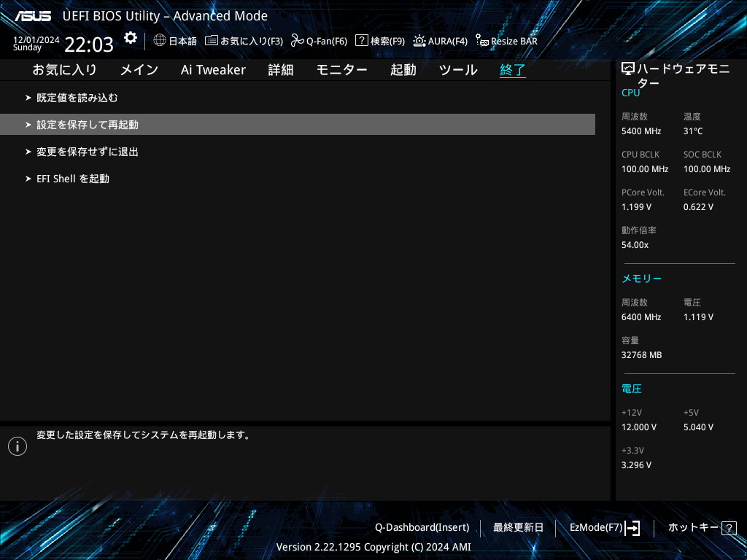The width and height of the screenshot is (747, 560).
Task: Click the 5.040 V reading
Action: (x=698, y=427)
